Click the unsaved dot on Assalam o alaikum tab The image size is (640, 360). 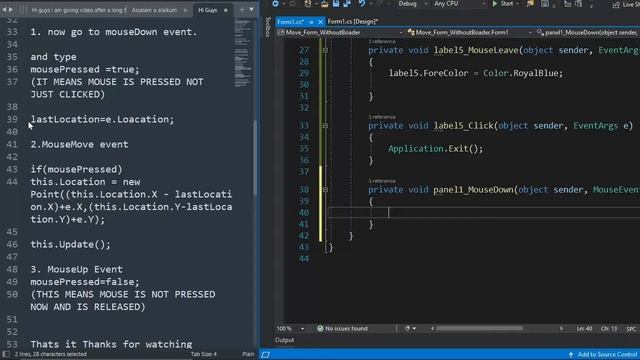click(x=185, y=10)
